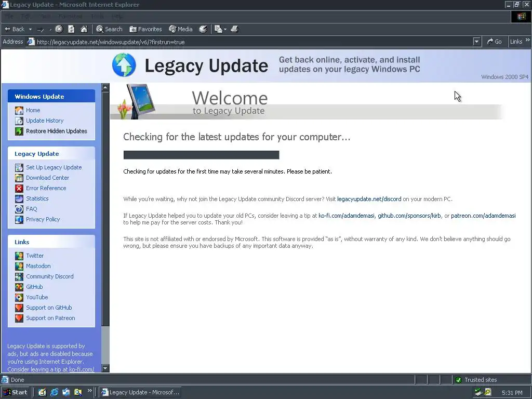This screenshot has height=399, width=532.
Task: Click the FAQ question mark icon
Action: 19,209
